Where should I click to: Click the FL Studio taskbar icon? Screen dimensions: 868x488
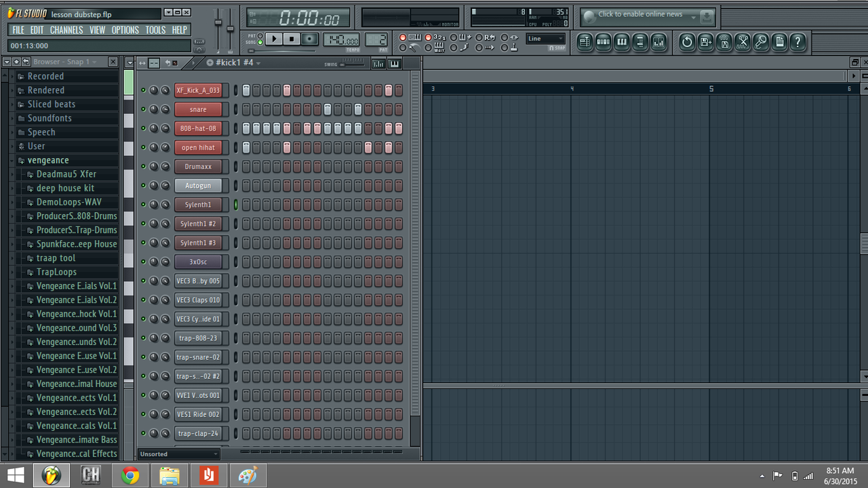[x=52, y=476]
